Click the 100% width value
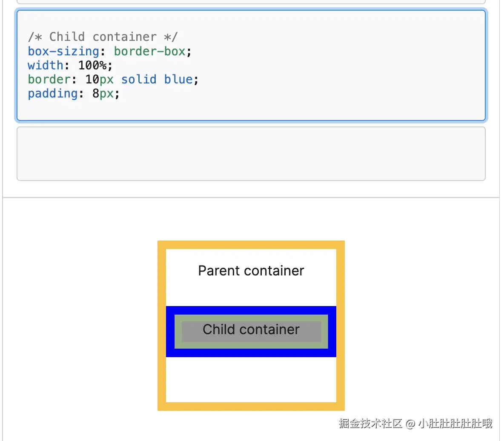 [x=92, y=65]
